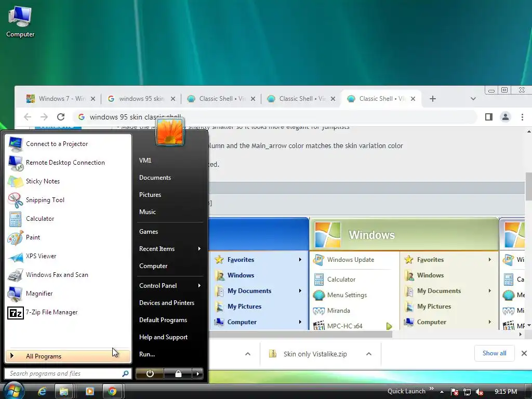Screen dimensions: 532x399
Task: Launch Paint palette icon
Action: coord(15,237)
